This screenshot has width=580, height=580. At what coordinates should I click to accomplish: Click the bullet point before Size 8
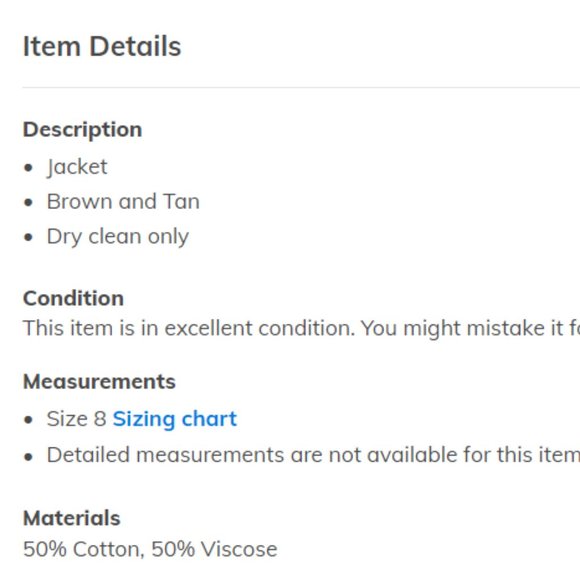pyautogui.click(x=28, y=420)
